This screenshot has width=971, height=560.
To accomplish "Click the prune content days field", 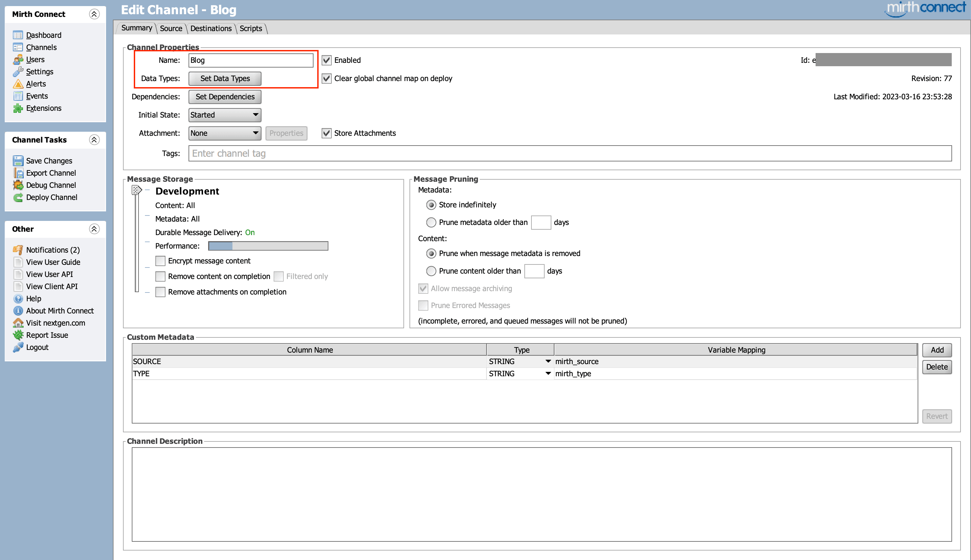I will click(x=534, y=271).
